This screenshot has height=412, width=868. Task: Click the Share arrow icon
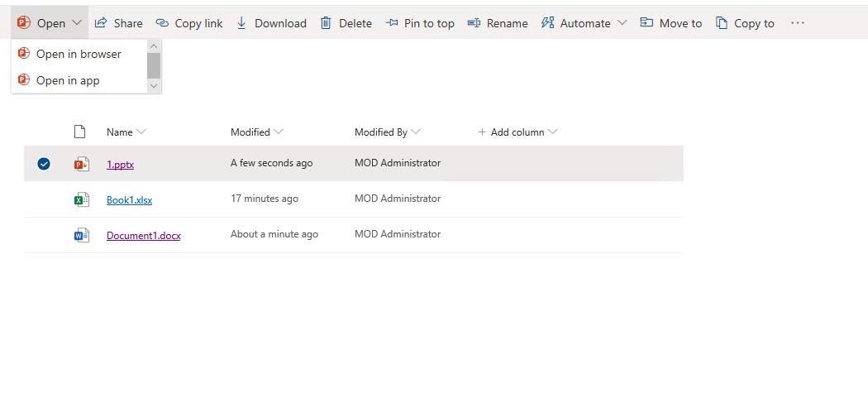tap(101, 22)
